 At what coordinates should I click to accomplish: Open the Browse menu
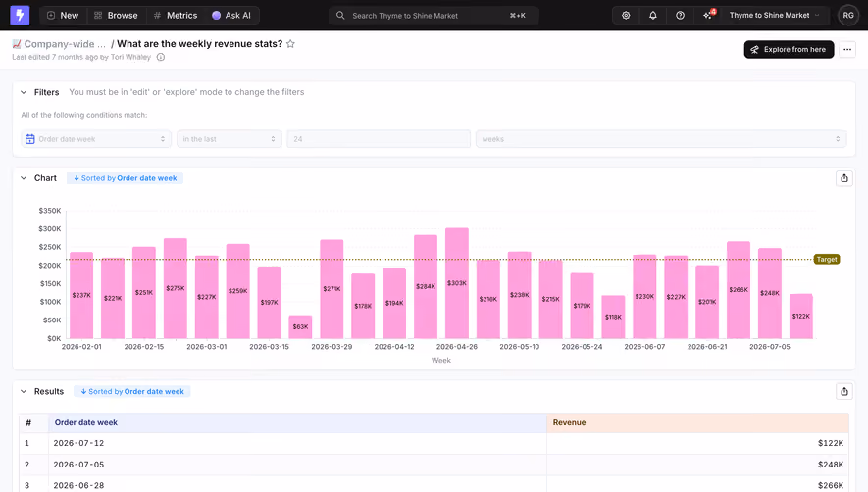click(116, 16)
